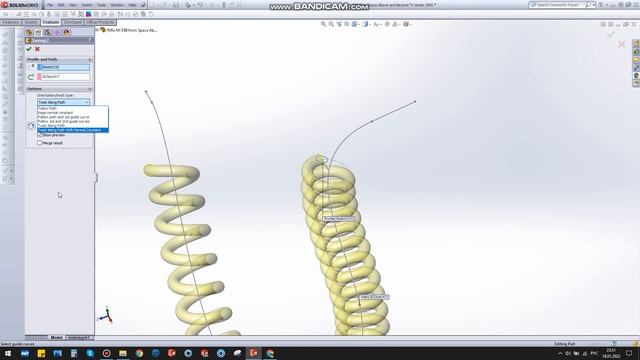The height and width of the screenshot is (360, 640).
Task: Open the Windows Start menu
Action: [8, 353]
